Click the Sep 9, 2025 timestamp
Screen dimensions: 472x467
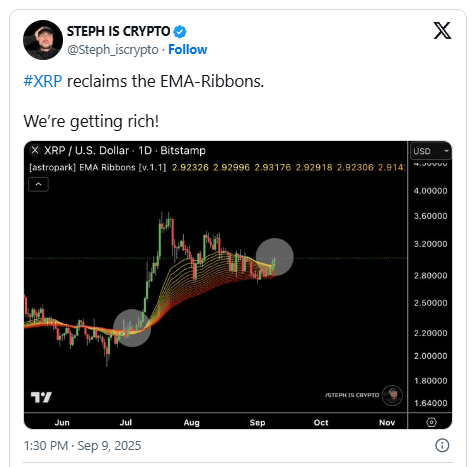click(x=109, y=446)
